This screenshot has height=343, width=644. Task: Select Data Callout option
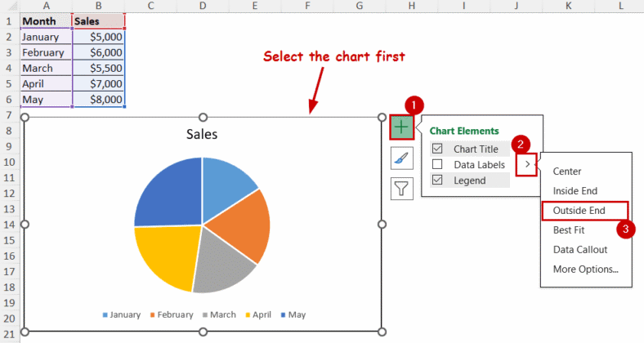tap(580, 250)
